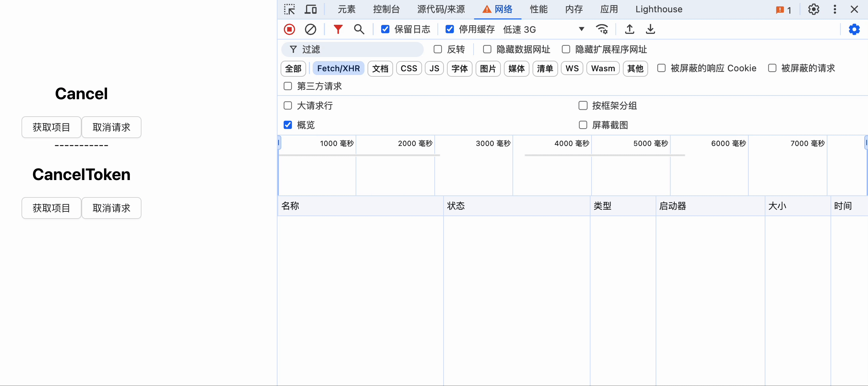Disable the 概览 overview checkbox
The image size is (868, 386).
tap(288, 125)
